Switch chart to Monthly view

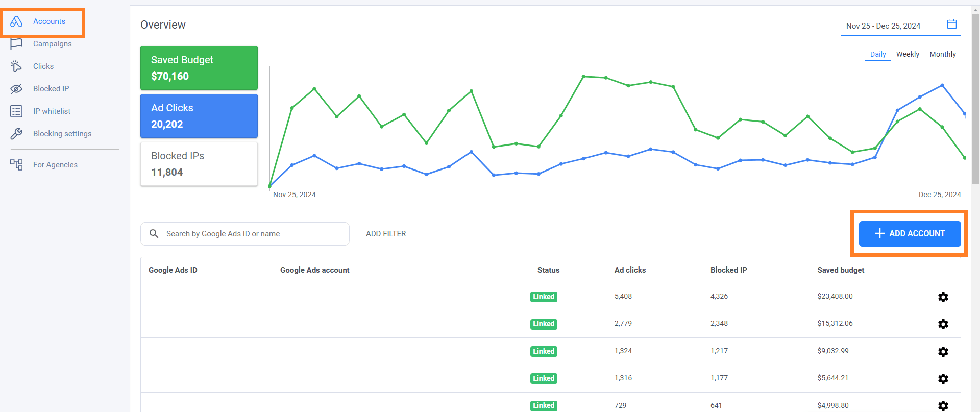tap(942, 54)
